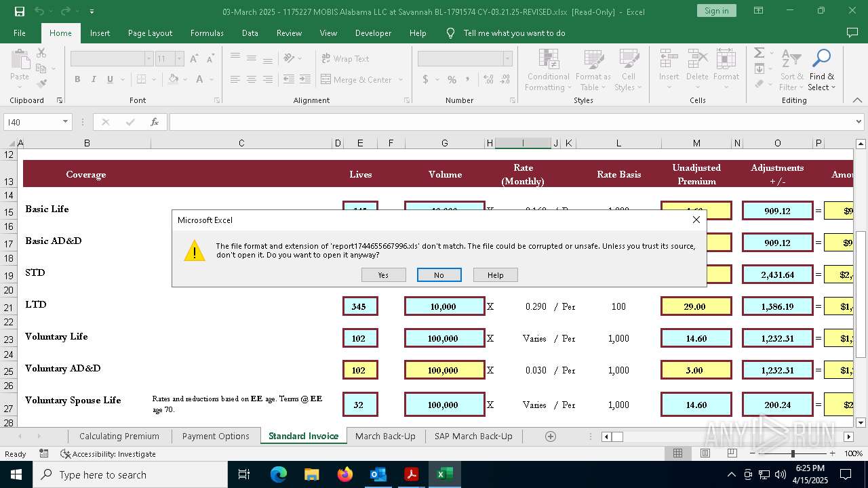Click Decrease Indent icon
The height and width of the screenshot is (488, 868).
pyautogui.click(x=288, y=79)
